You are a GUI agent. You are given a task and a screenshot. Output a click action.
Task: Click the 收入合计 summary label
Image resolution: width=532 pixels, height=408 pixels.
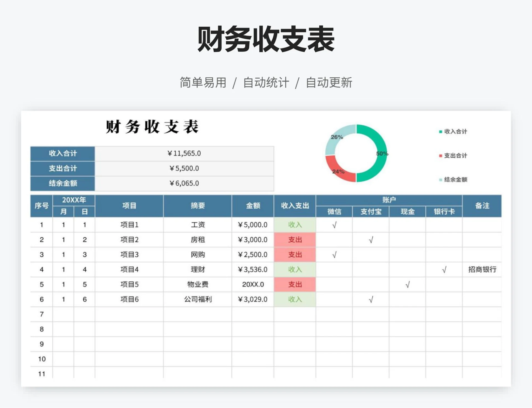coord(63,153)
